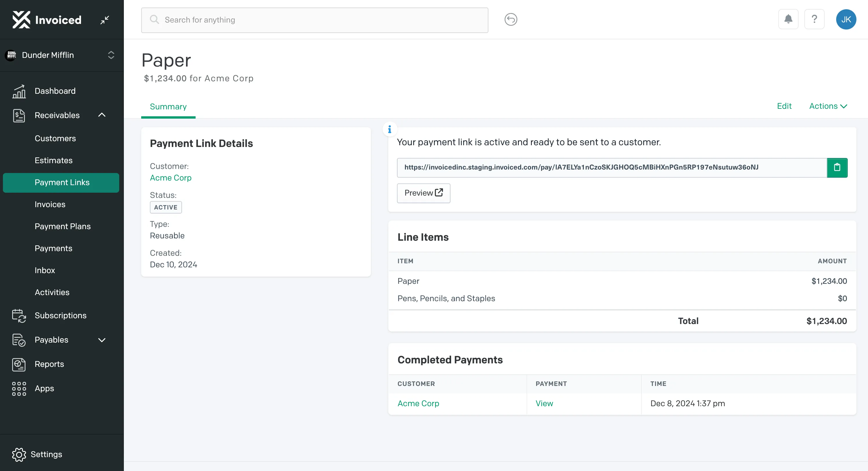Click the back history arrow icon
Image resolution: width=868 pixels, height=471 pixels.
(510, 20)
